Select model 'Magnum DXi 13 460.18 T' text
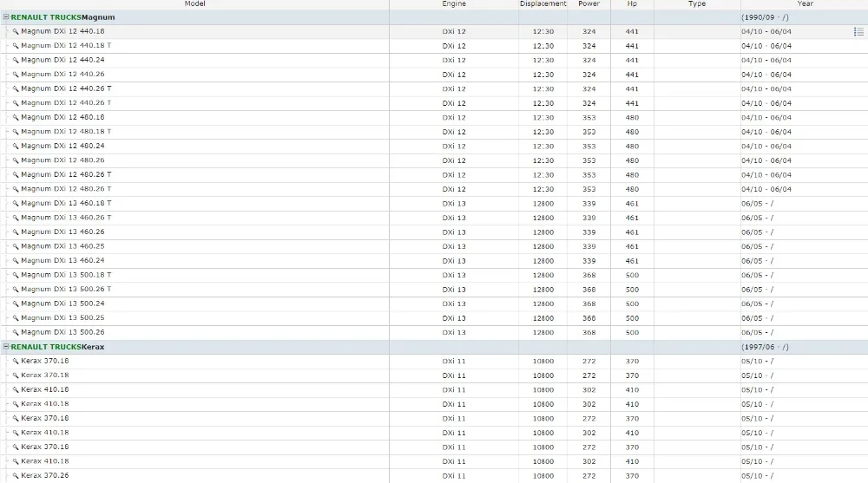 click(x=66, y=203)
